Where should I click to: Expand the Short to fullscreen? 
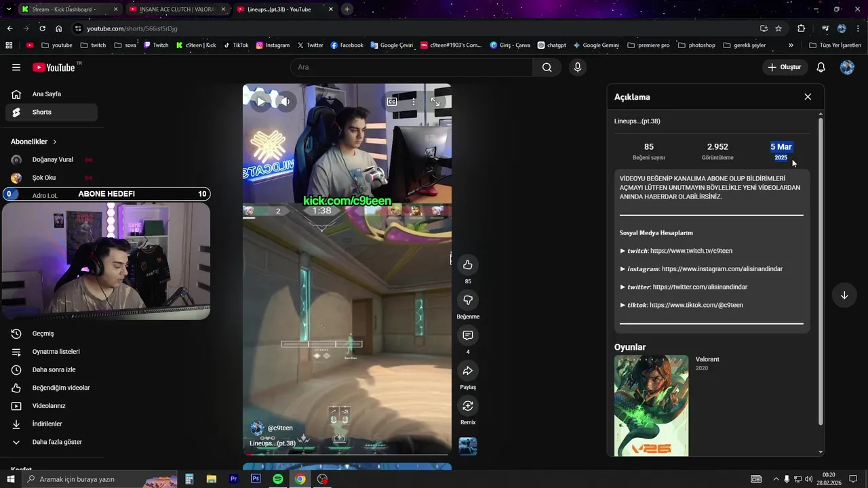pos(435,102)
